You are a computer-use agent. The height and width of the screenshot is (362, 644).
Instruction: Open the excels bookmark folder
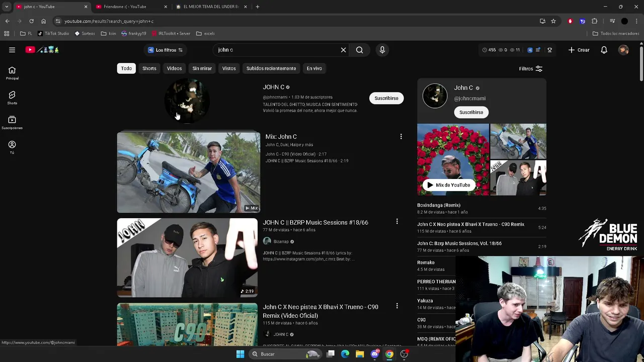click(206, 34)
